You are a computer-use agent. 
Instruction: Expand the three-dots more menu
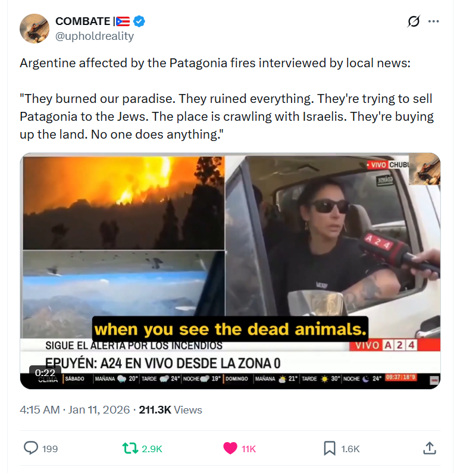click(433, 21)
